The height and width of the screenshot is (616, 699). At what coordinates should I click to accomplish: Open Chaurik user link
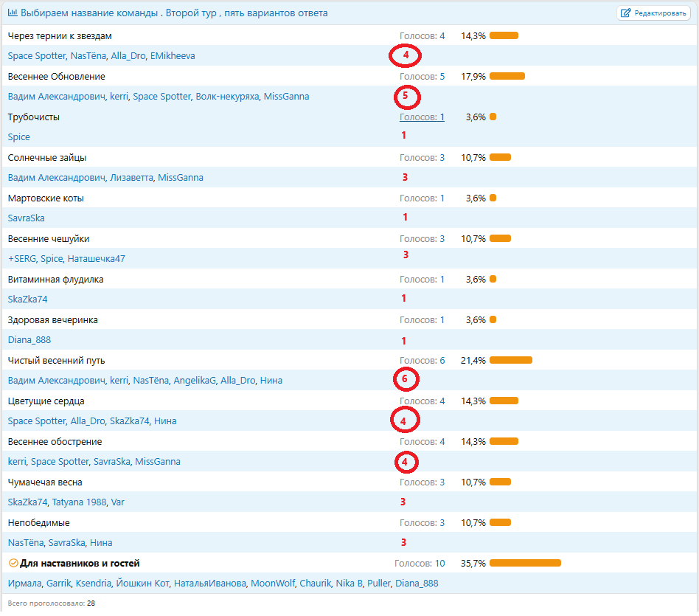pyautogui.click(x=315, y=584)
